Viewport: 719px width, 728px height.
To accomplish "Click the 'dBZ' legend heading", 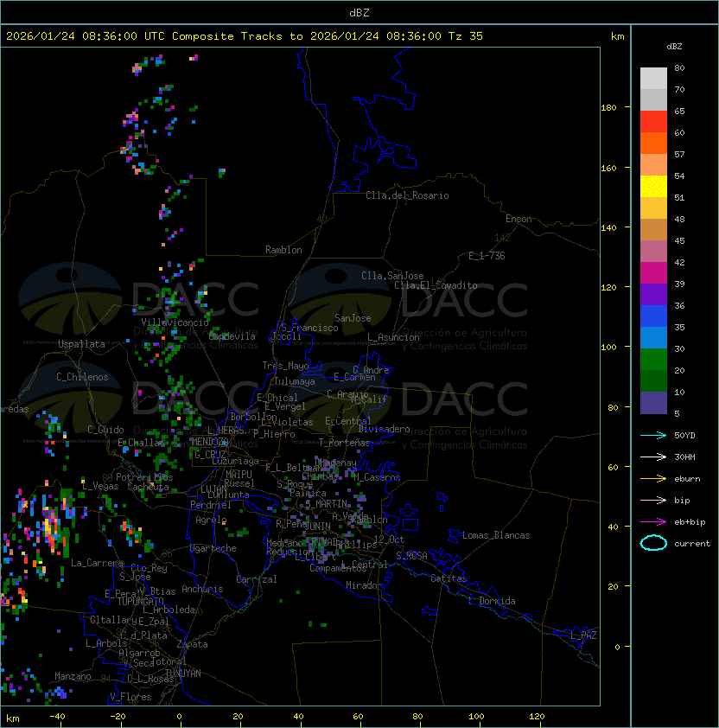I will 674,47.
